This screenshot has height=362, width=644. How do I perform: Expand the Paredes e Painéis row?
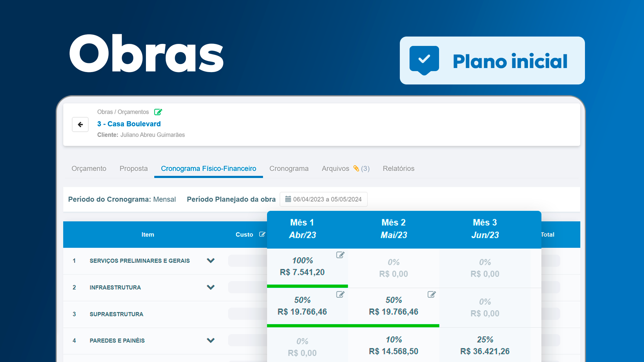[x=211, y=341]
